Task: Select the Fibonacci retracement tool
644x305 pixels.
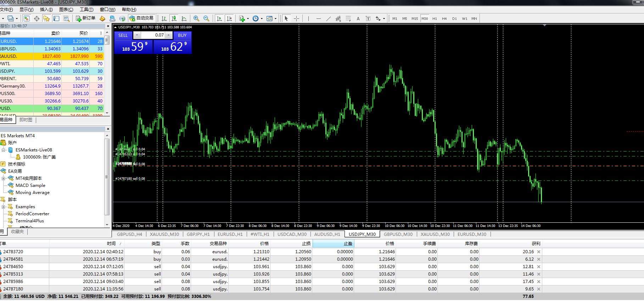Action: click(x=348, y=18)
